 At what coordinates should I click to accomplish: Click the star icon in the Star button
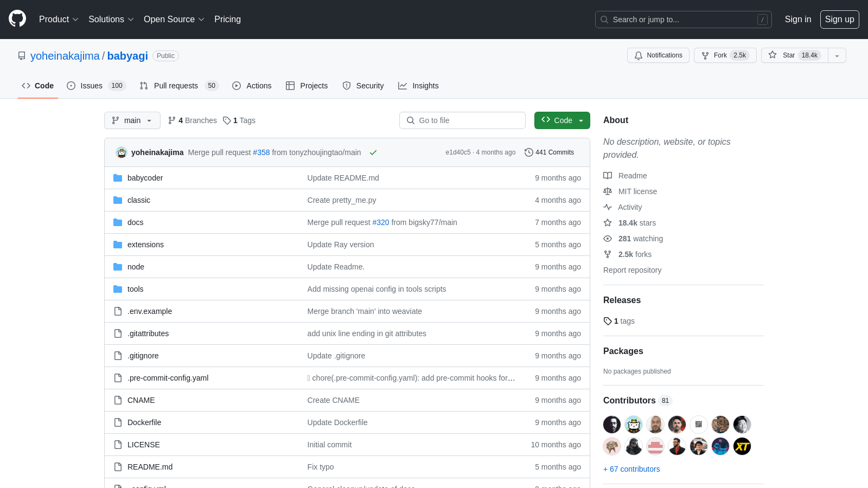pos(773,55)
